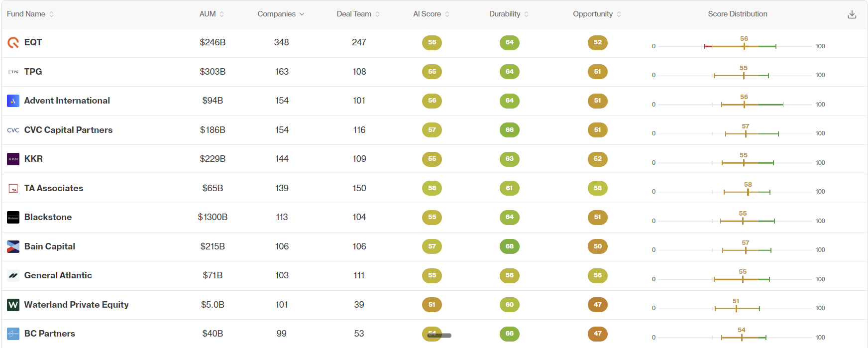Click the download icon in table header

852,14
